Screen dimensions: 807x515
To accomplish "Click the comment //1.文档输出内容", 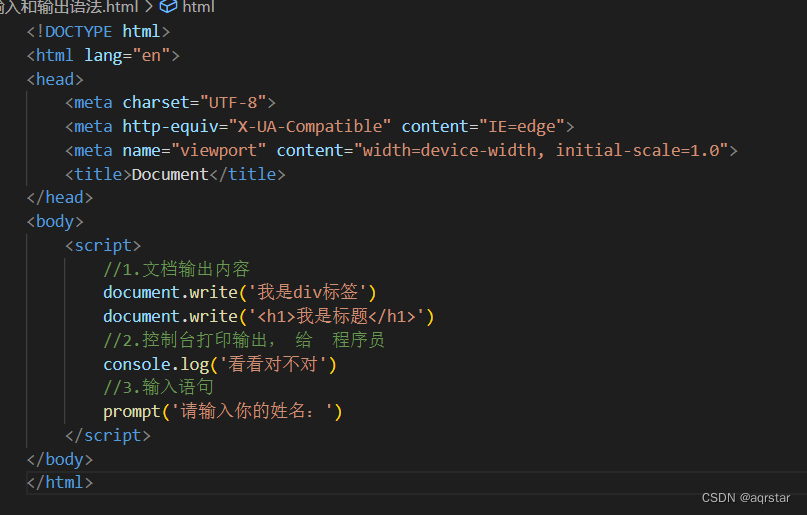I will (x=177, y=269).
